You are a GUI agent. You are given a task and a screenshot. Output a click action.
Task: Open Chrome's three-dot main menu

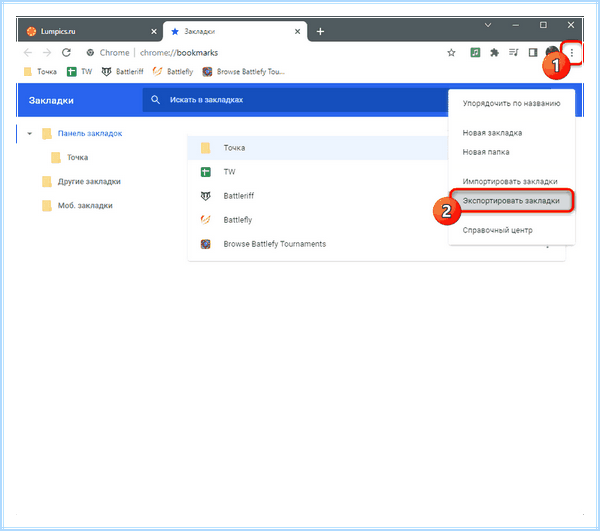pos(572,53)
